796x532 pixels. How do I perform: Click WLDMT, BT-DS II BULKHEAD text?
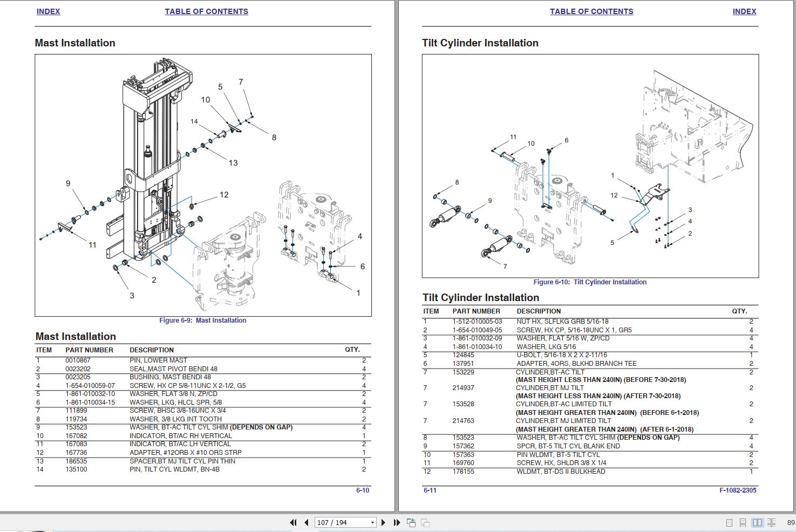point(561,472)
